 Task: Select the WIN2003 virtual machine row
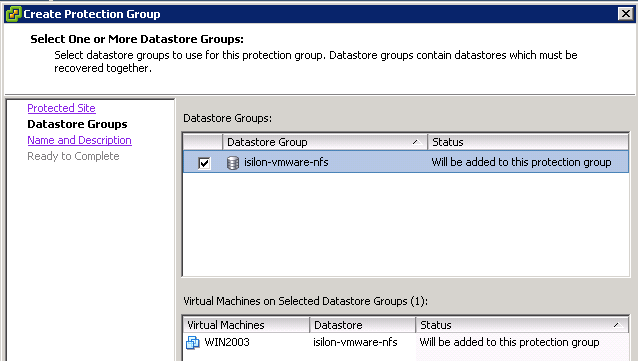(406, 342)
